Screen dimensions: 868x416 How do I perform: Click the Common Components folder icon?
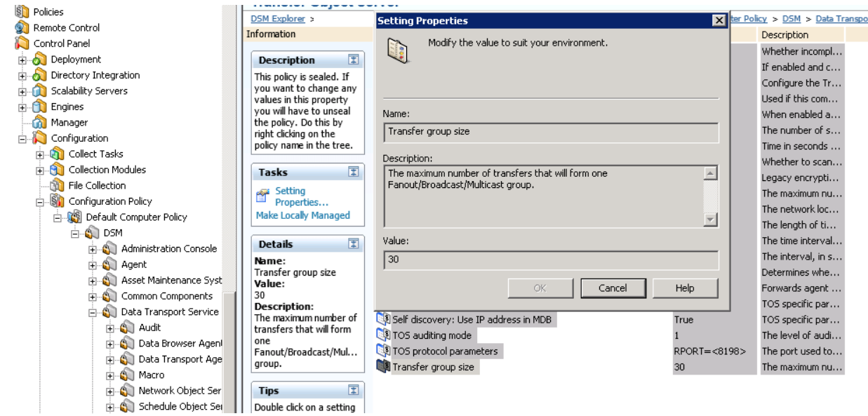[110, 296]
